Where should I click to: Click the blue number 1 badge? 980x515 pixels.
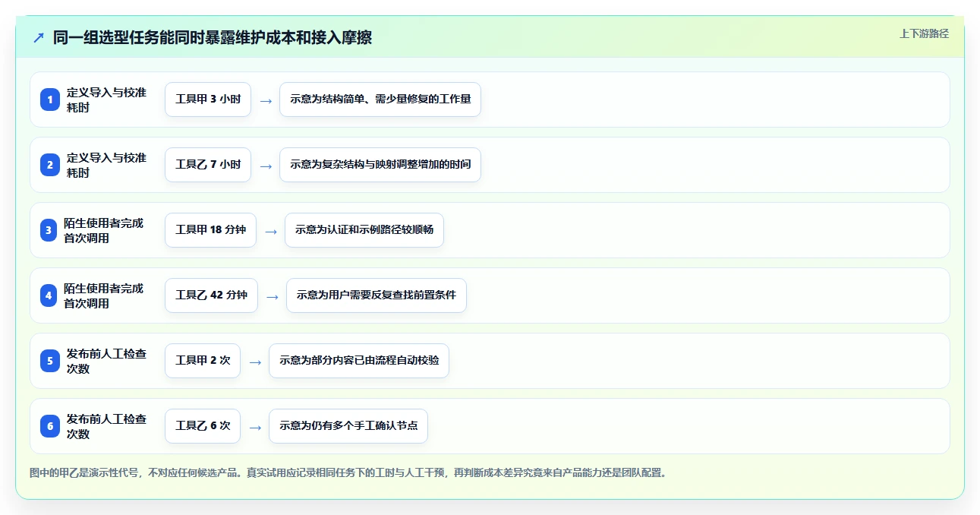click(x=50, y=100)
